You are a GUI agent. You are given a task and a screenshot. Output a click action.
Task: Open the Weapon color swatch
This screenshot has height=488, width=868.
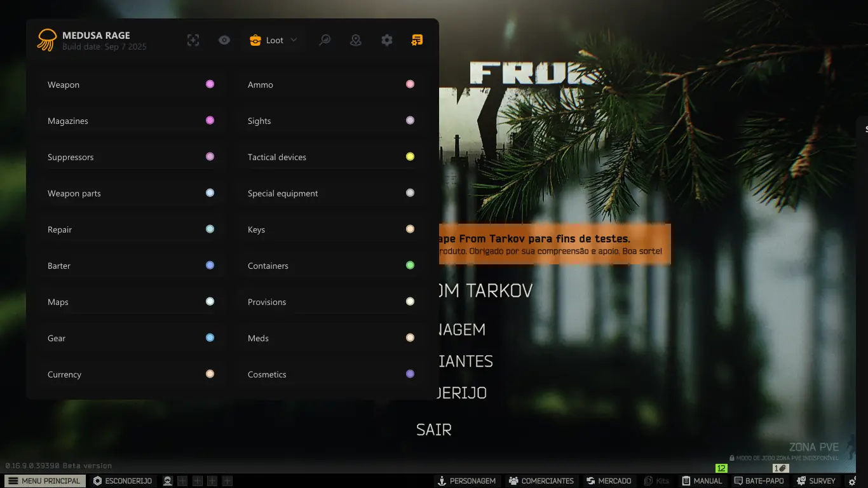pyautogui.click(x=210, y=84)
